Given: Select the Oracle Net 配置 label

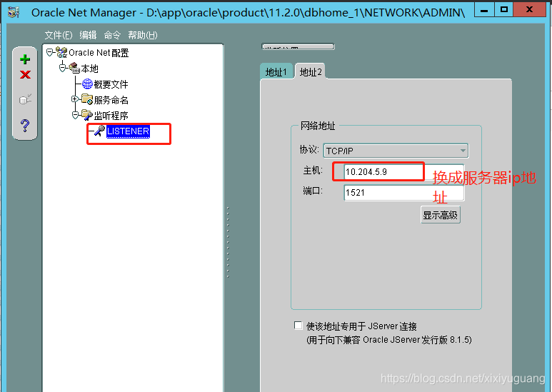Looking at the screenshot, I should point(99,53).
